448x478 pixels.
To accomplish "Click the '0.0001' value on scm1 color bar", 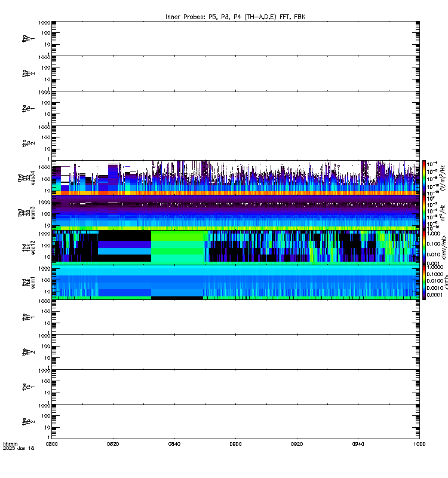I will [435, 295].
